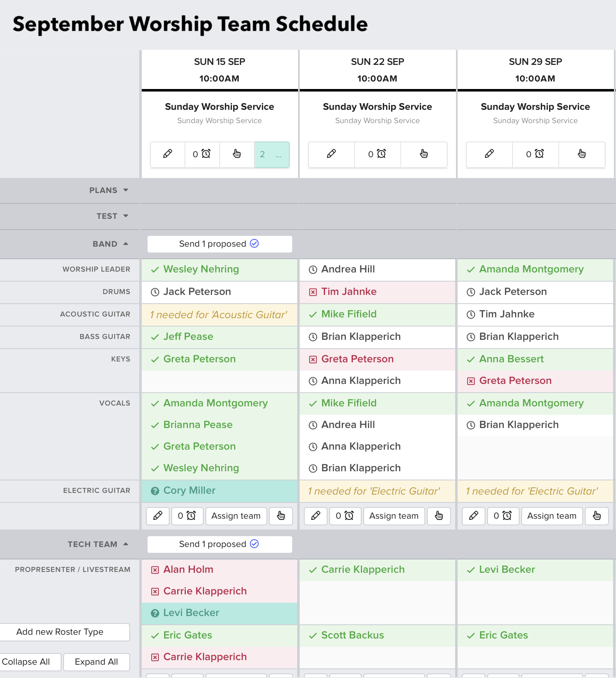Click Assign team for Sun 22 Sep band
Screen dimensions: 616x678
click(x=394, y=516)
